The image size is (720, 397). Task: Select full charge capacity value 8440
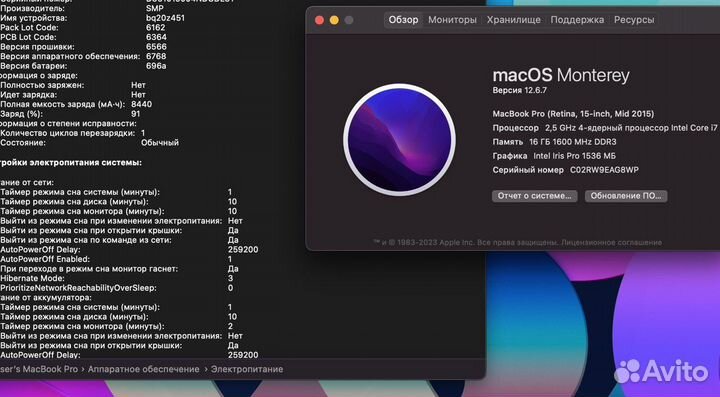click(x=141, y=104)
